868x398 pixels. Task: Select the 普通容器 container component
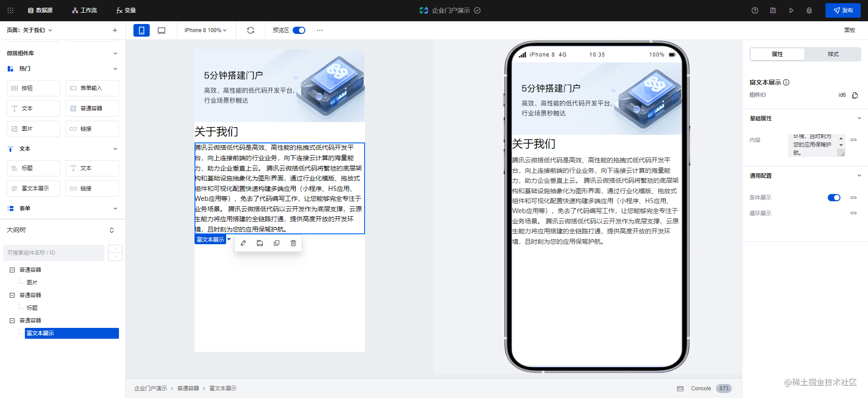click(92, 109)
